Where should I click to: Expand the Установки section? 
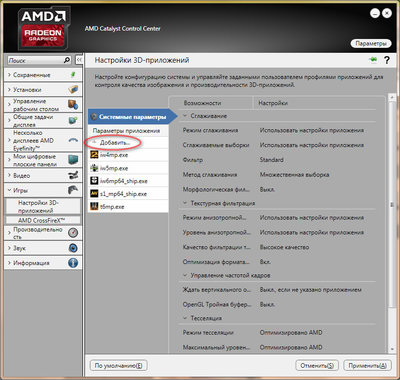click(9, 90)
